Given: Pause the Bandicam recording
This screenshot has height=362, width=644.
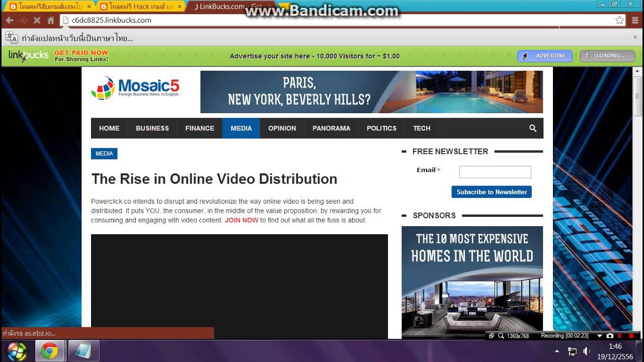Looking at the screenshot, I should (620, 336).
